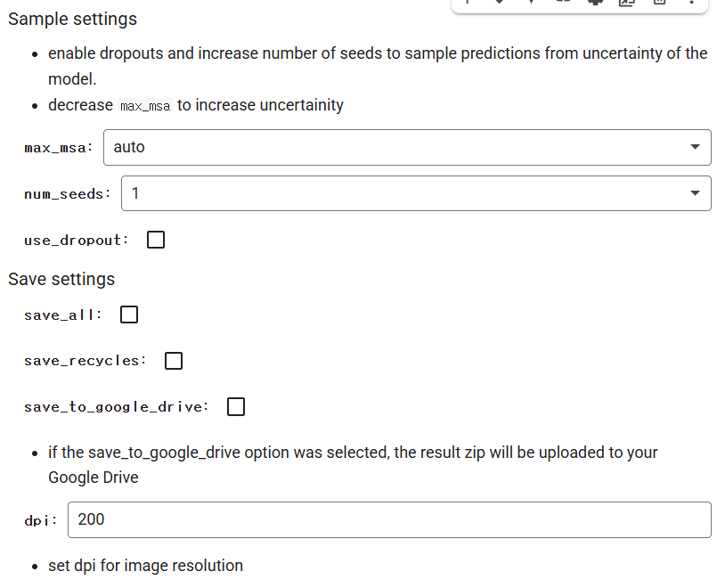Viewport: 717px width, 588px height.
Task: Open more cell actions three-dot menu
Action: (691, 2)
